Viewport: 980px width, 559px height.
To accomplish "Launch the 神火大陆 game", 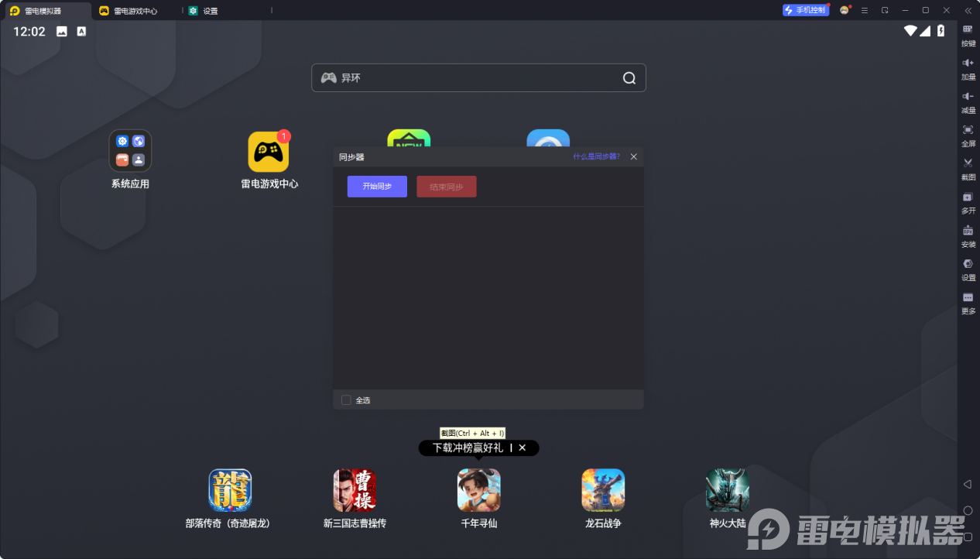I will tap(728, 490).
